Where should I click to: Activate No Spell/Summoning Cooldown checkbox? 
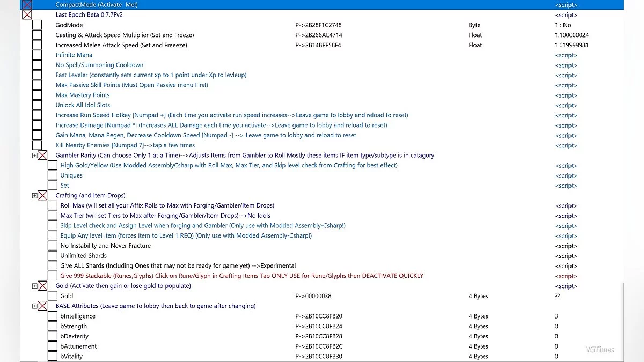[x=37, y=65]
